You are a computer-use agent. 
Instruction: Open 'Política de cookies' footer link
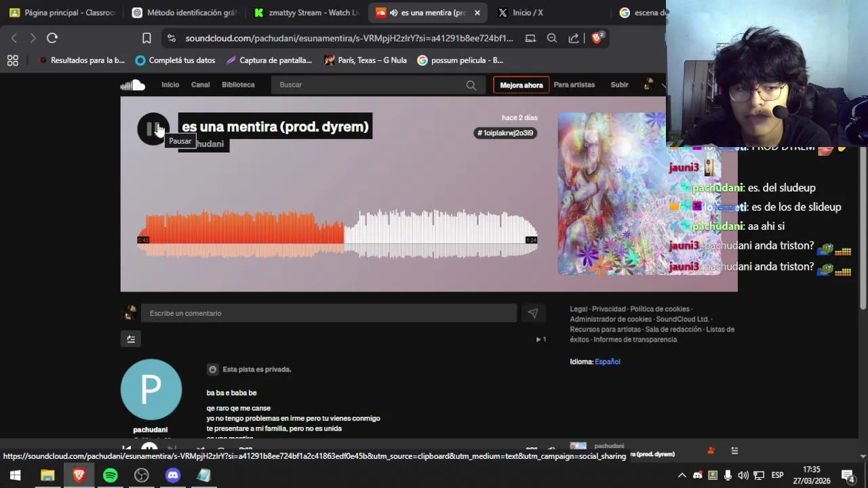point(660,309)
